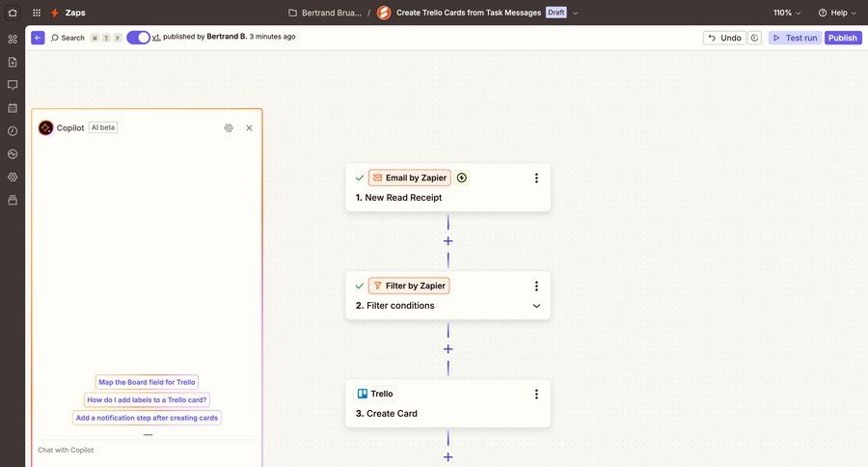Click the Draft status badge

pyautogui.click(x=556, y=13)
